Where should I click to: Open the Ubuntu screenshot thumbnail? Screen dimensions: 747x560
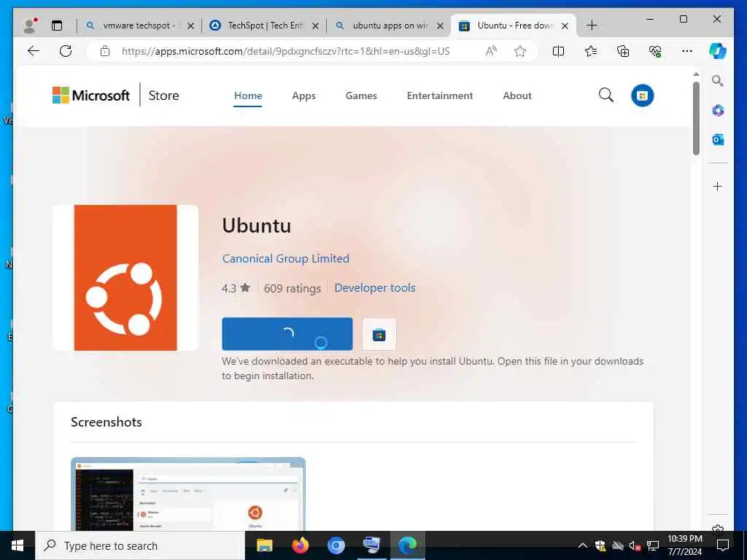pyautogui.click(x=188, y=494)
